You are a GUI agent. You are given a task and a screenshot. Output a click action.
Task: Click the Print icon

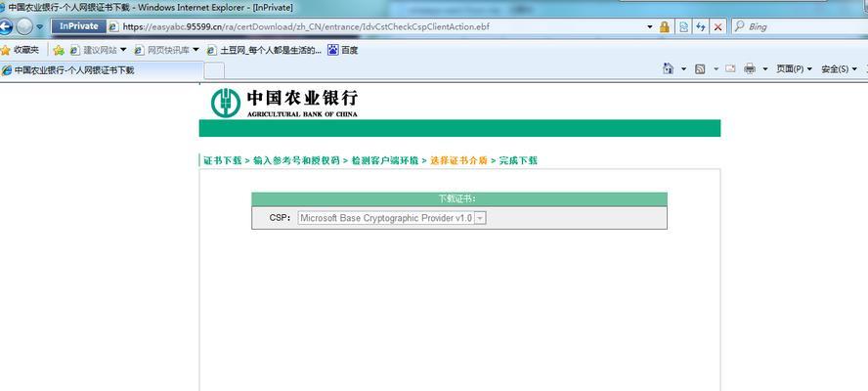tap(750, 68)
